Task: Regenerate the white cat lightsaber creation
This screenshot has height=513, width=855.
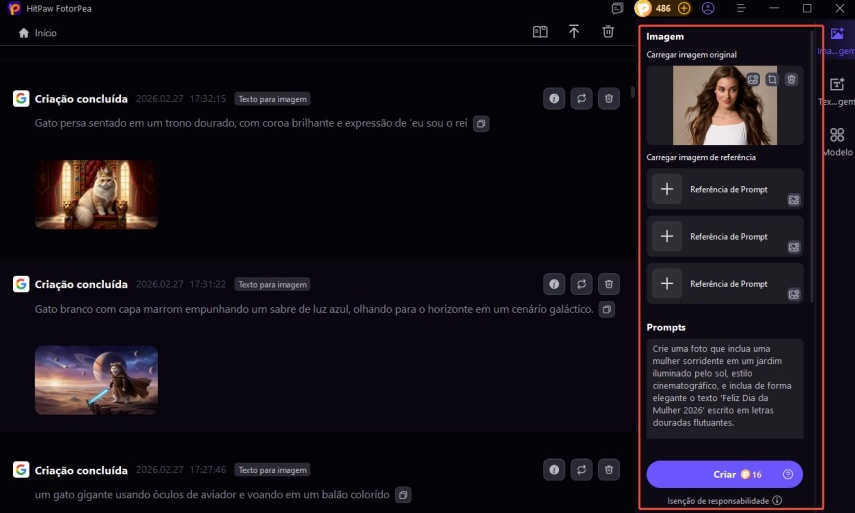Action: [581, 284]
